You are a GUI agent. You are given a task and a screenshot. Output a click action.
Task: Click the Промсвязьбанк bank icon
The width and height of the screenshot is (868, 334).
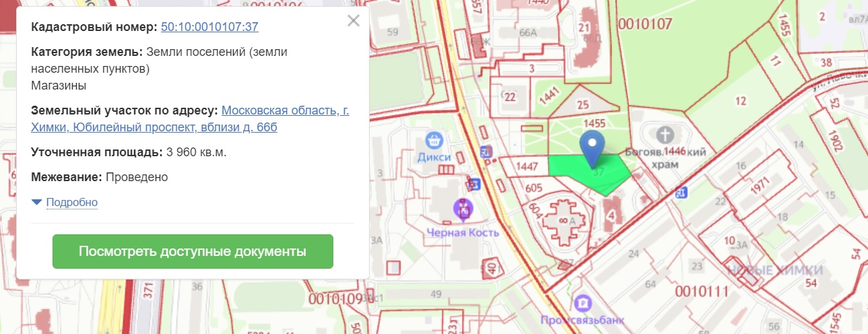click(x=582, y=302)
